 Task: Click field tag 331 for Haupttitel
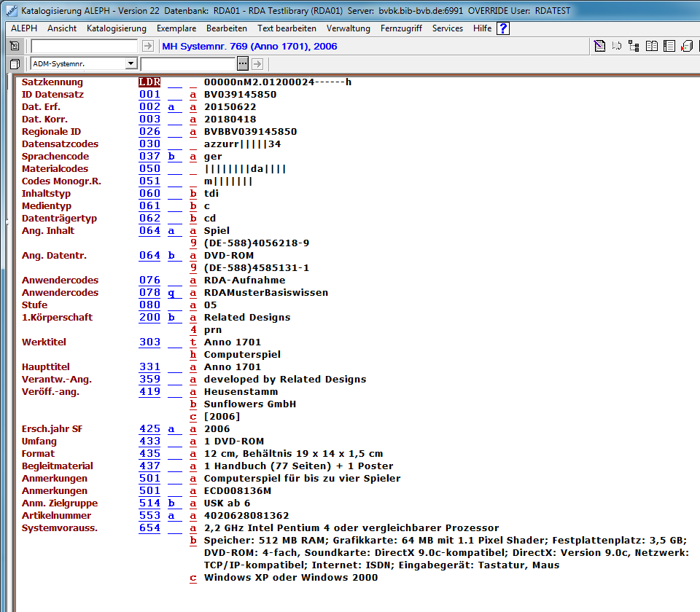tap(149, 367)
